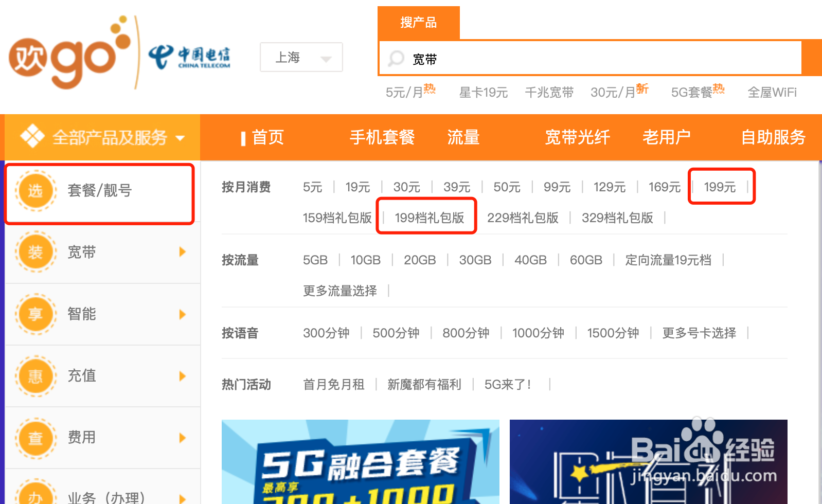Click the 星卡19元 hot search link

tap(484, 93)
